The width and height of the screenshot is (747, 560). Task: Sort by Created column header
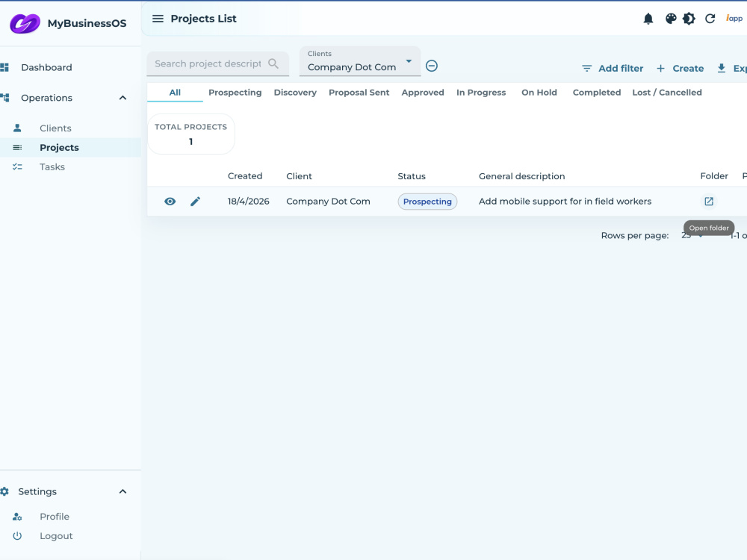[245, 175]
